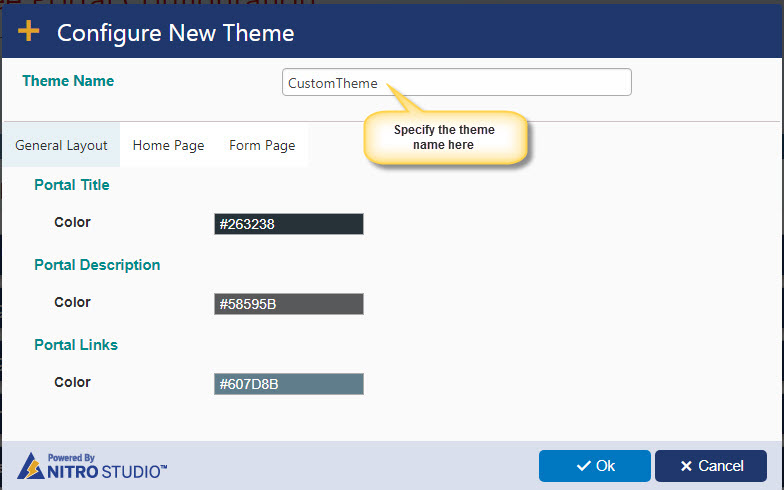The image size is (784, 490).
Task: Select the Portal Title heading
Action: [x=72, y=185]
